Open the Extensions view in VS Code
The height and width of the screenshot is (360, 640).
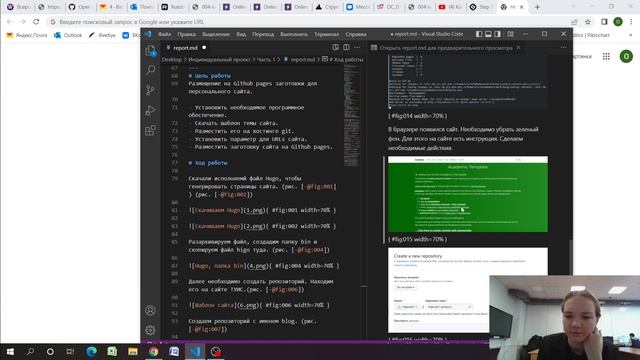click(x=150, y=130)
